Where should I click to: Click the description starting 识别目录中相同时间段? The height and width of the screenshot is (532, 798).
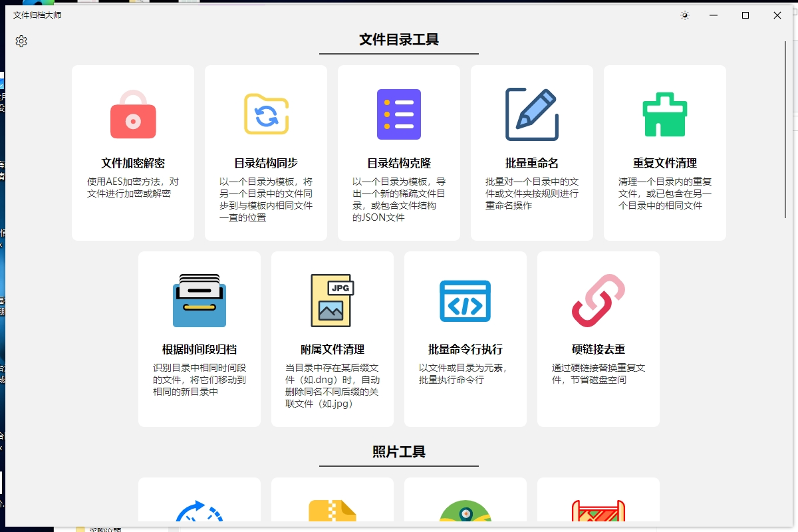coord(199,380)
